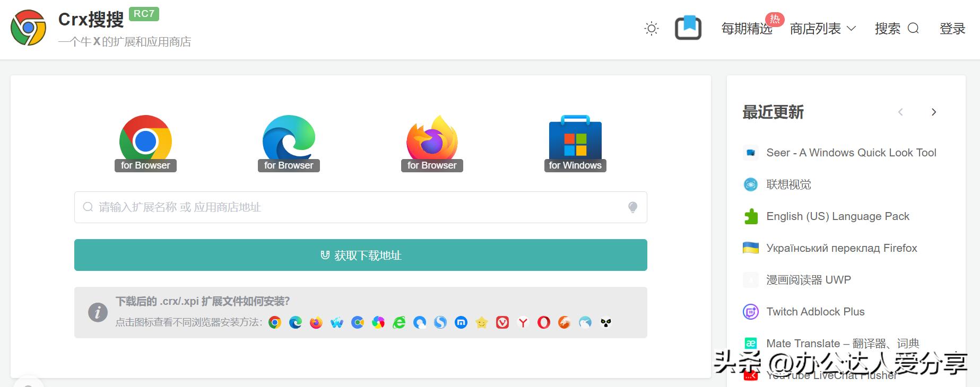Open the blue C Cent Browser install icon
The height and width of the screenshot is (387, 980).
358,322
